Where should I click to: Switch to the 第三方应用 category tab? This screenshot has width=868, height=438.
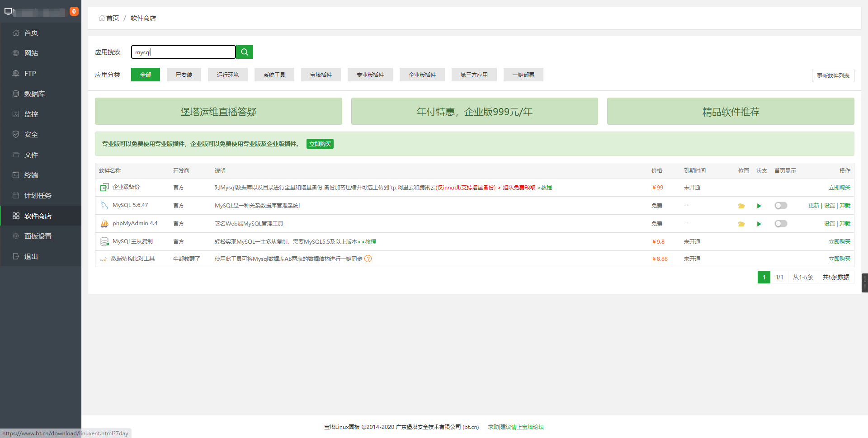(474, 75)
